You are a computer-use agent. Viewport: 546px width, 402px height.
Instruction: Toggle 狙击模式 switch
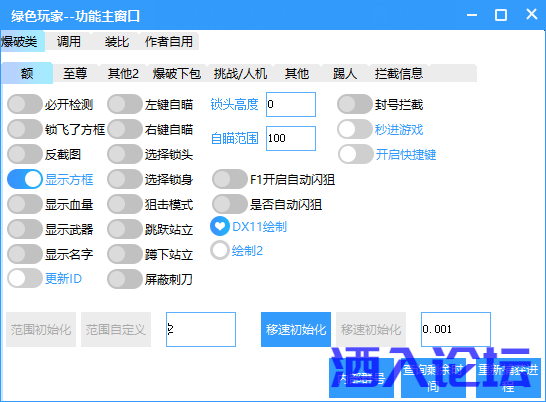pos(125,204)
